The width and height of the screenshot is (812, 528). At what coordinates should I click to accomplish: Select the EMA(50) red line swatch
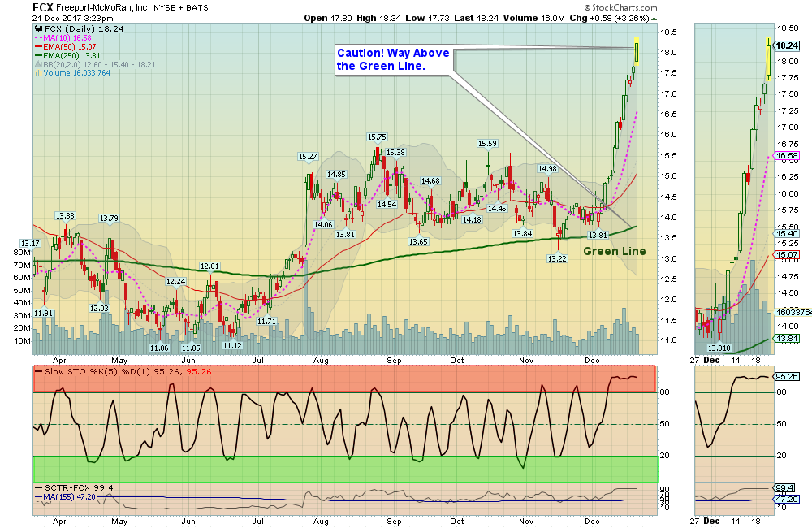click(x=38, y=46)
